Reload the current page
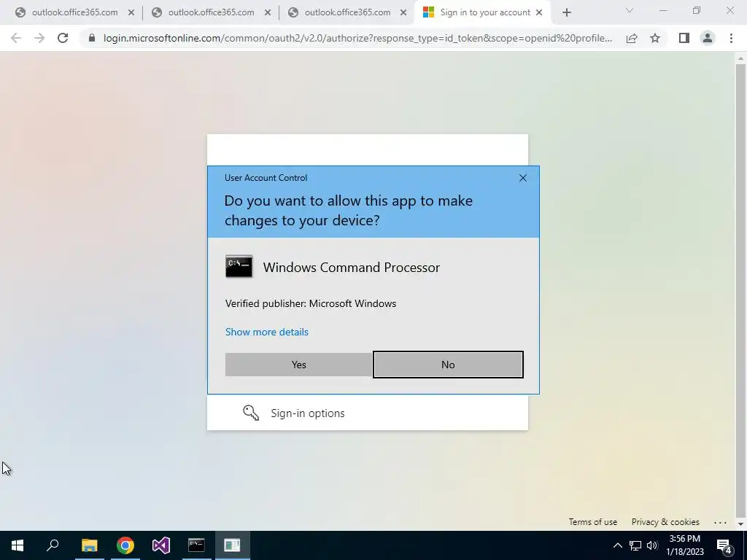Image resolution: width=747 pixels, height=560 pixels. tap(63, 38)
